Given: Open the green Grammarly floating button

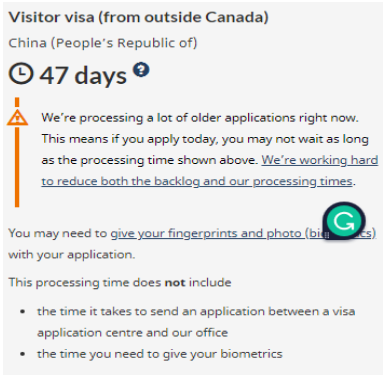Looking at the screenshot, I should (344, 221).
